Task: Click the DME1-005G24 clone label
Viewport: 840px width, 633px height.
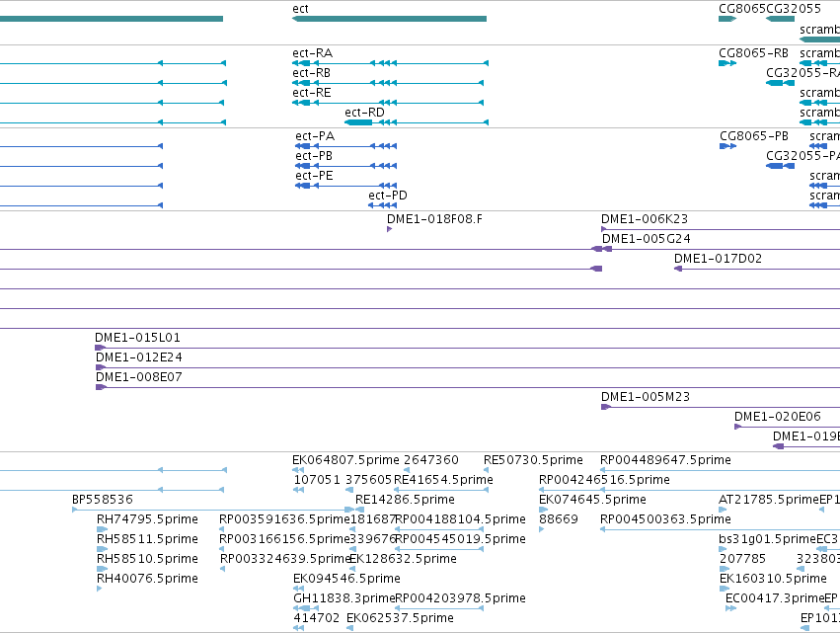Action: (x=647, y=239)
